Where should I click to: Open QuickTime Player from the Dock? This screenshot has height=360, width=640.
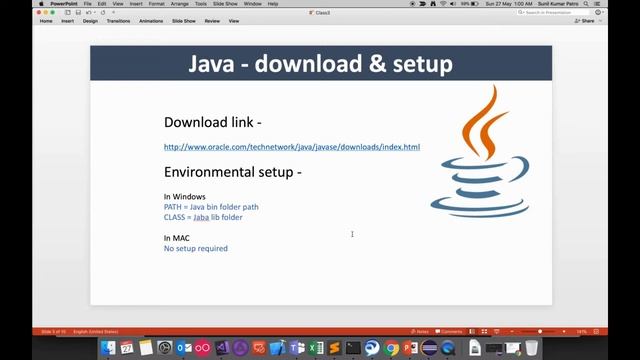(x=448, y=348)
